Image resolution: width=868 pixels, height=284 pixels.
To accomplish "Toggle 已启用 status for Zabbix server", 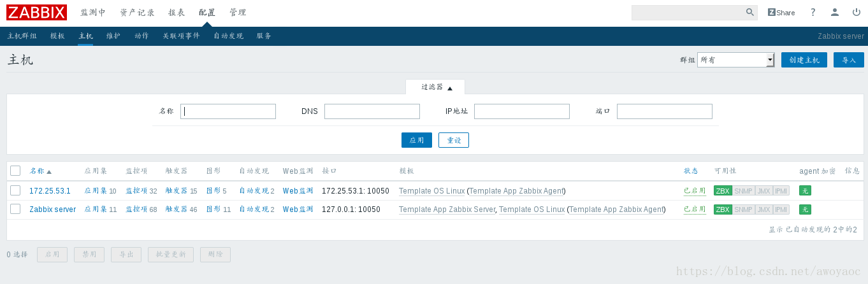I will (695, 209).
